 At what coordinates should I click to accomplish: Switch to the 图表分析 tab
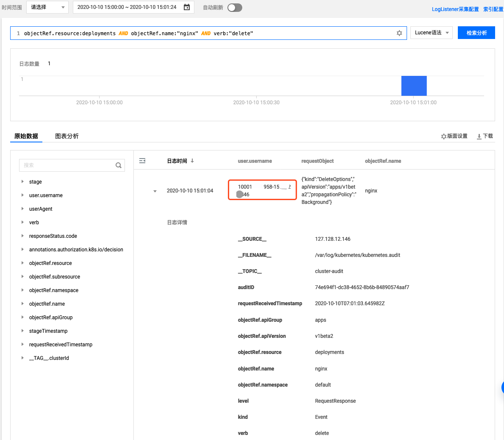[66, 136]
